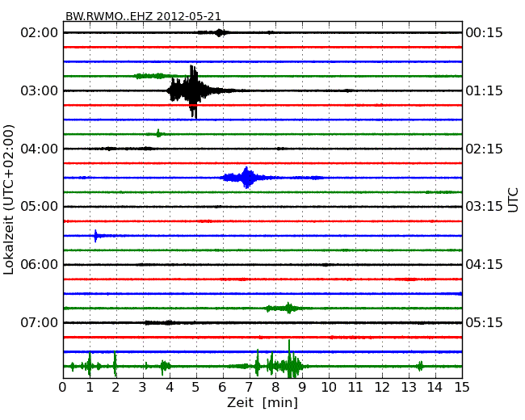
Task: Click the small black event on the 02:00 trace
Action: (x=219, y=32)
